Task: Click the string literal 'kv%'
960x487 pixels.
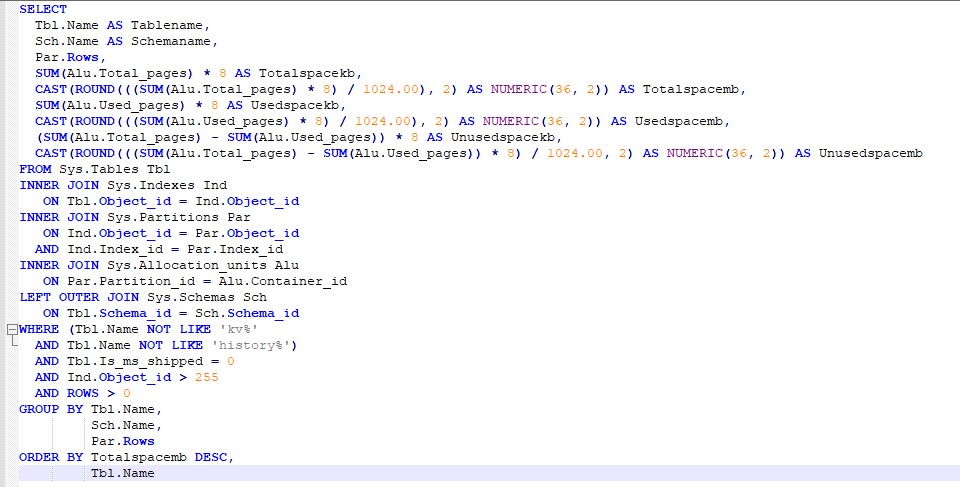Action: 239,330
